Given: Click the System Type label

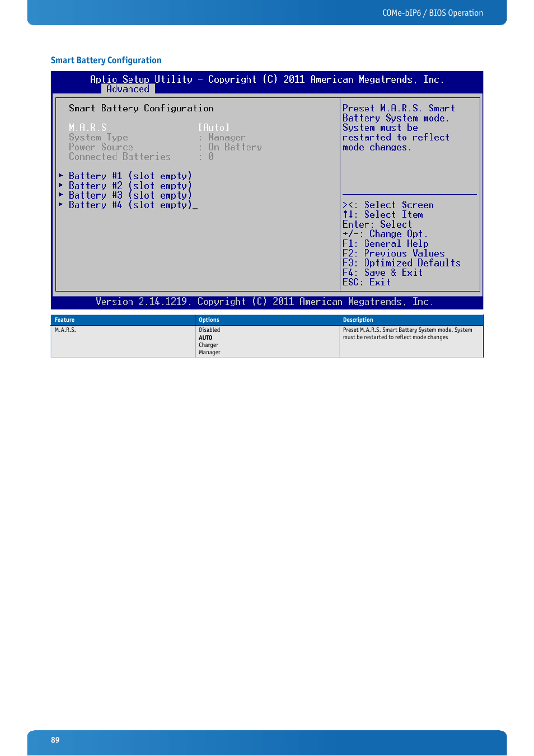Looking at the screenshot, I should coord(99,138).
